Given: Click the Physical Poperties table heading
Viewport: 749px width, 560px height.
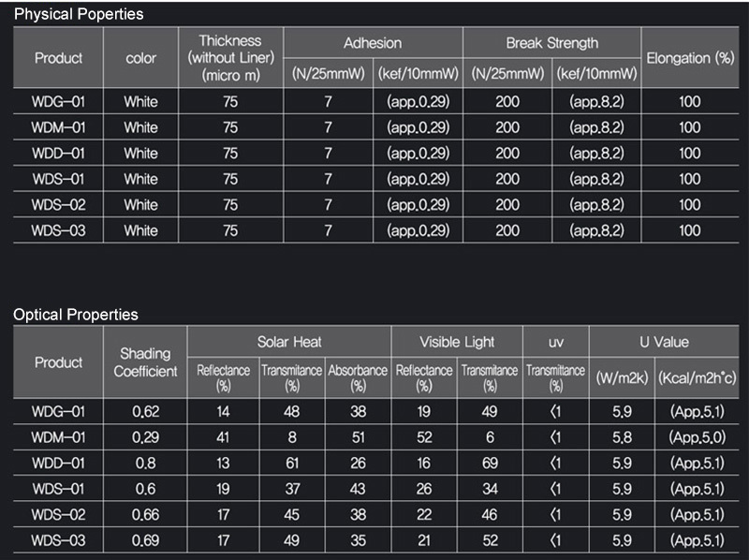Looking at the screenshot, I should [79, 15].
